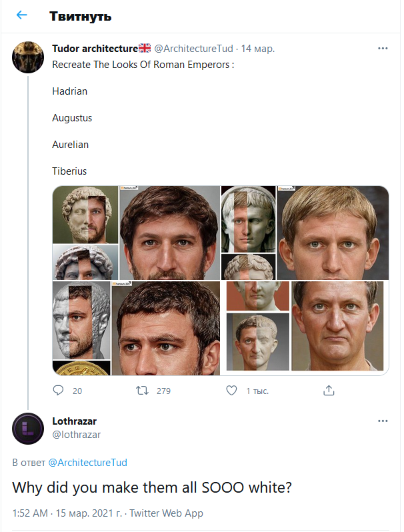Open the Hadrian reconstruction image
The width and height of the screenshot is (404, 532).
[136, 233]
